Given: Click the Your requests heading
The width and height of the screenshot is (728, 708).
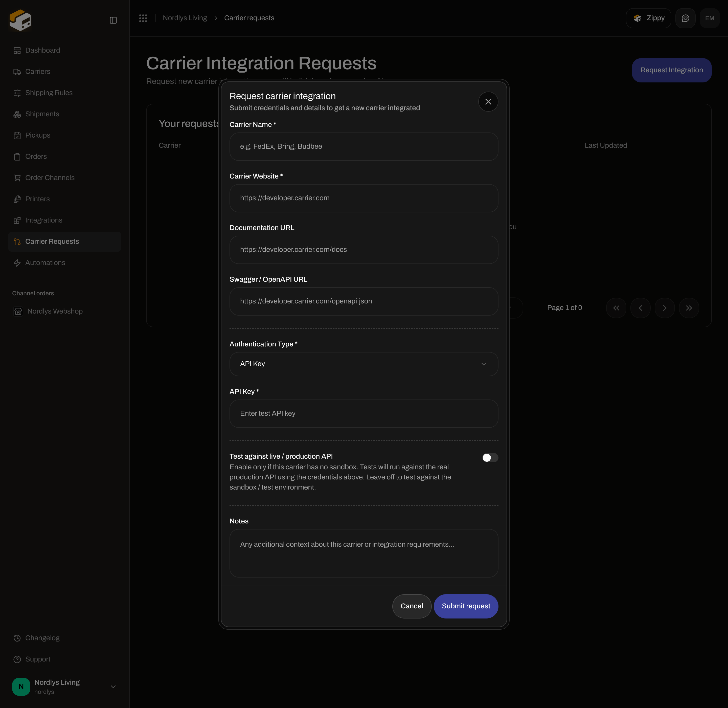Looking at the screenshot, I should click(x=189, y=123).
